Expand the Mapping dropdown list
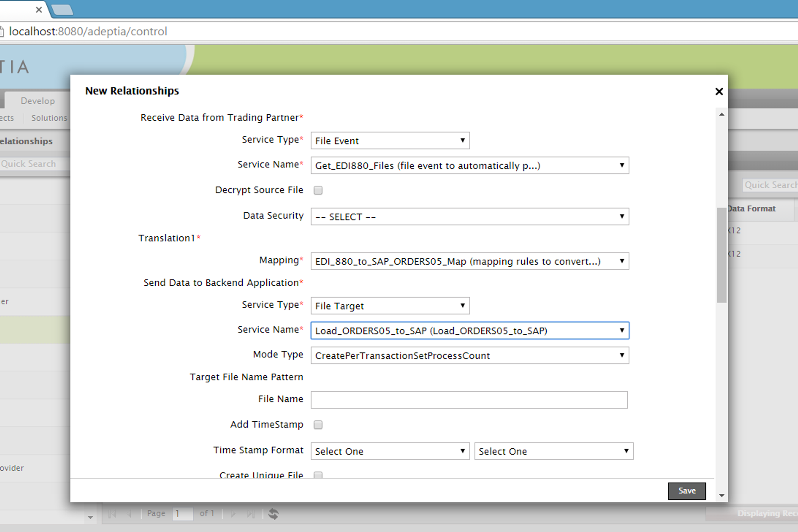The width and height of the screenshot is (798, 532). [x=469, y=261]
